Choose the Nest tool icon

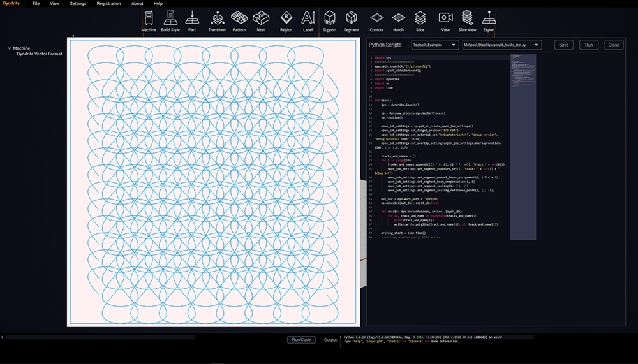click(260, 18)
